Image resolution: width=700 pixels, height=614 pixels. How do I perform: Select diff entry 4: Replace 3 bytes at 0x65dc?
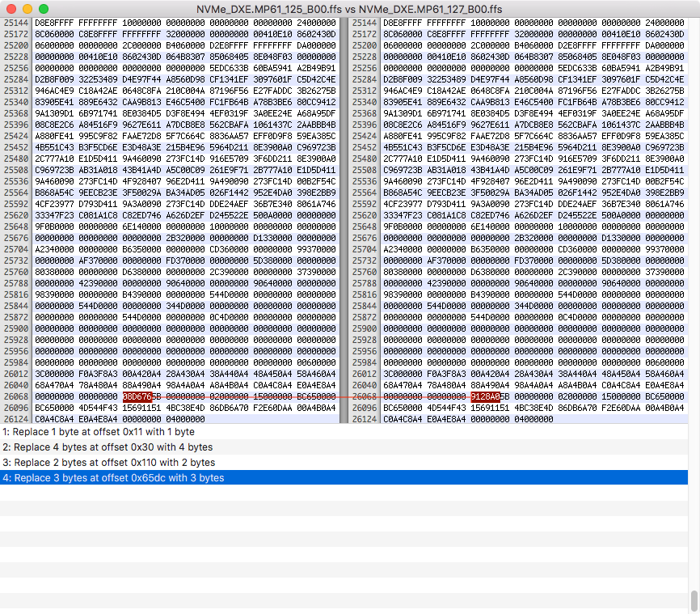[344, 478]
